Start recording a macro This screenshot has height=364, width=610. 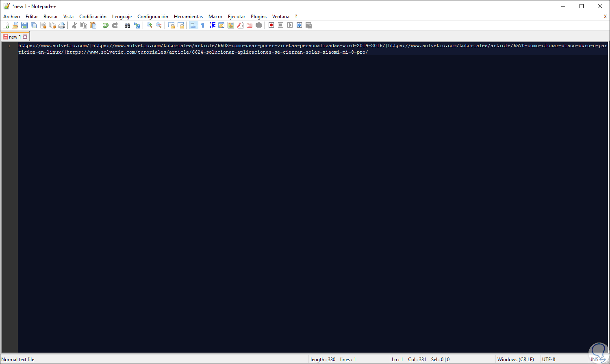271,25
